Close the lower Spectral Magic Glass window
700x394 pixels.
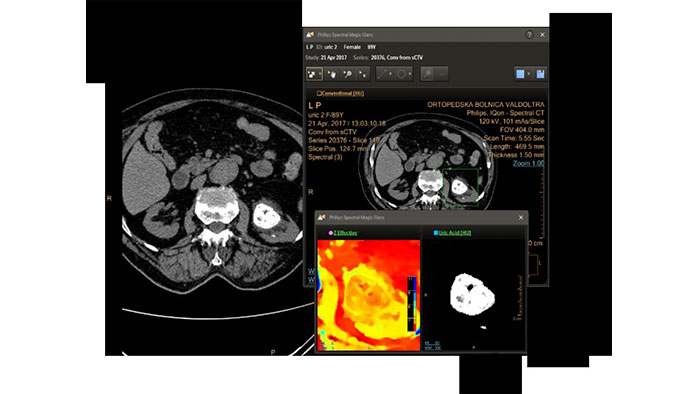click(521, 218)
